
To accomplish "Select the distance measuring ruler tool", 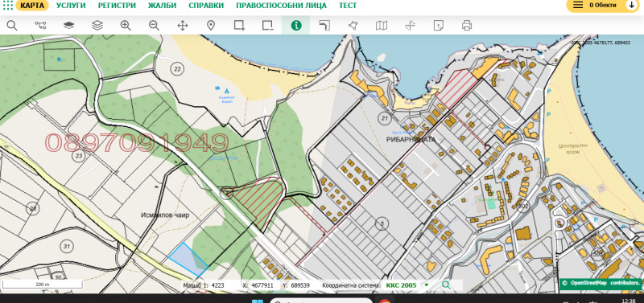I will coord(324,26).
